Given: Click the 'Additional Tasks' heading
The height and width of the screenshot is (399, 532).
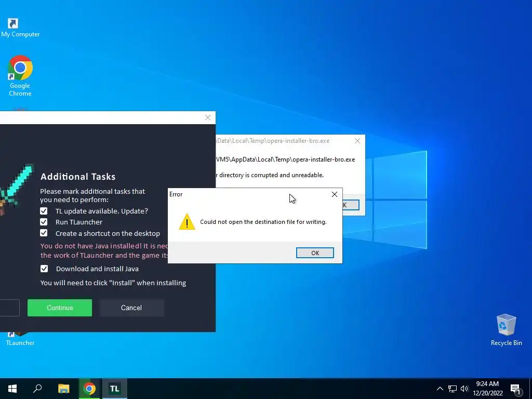Looking at the screenshot, I should click(78, 177).
